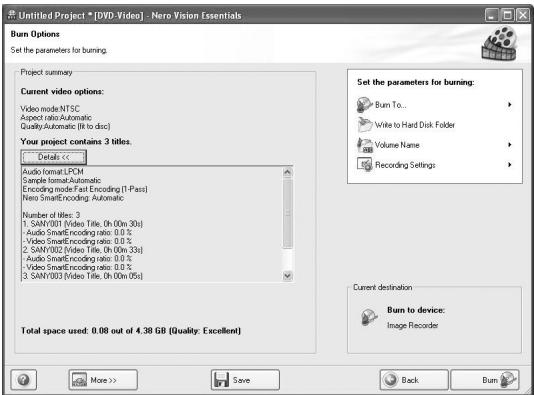Click the 'Encoding mode:Fast Encoding' line

85,189
